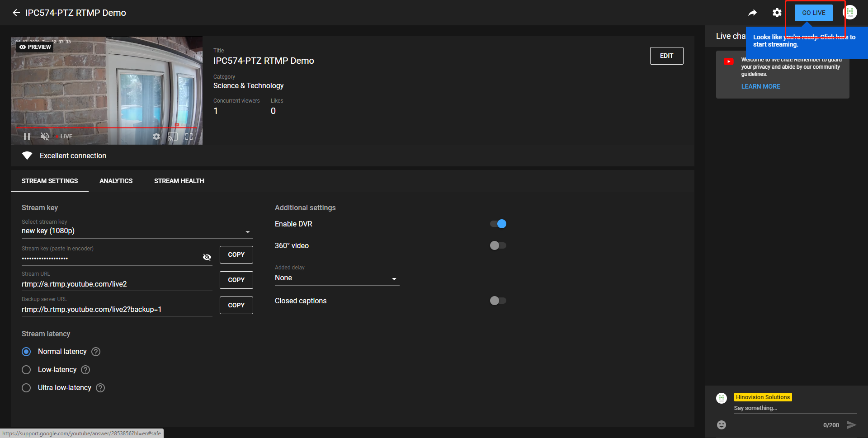This screenshot has height=438, width=868.
Task: Click EDIT stream details button
Action: [x=667, y=56]
